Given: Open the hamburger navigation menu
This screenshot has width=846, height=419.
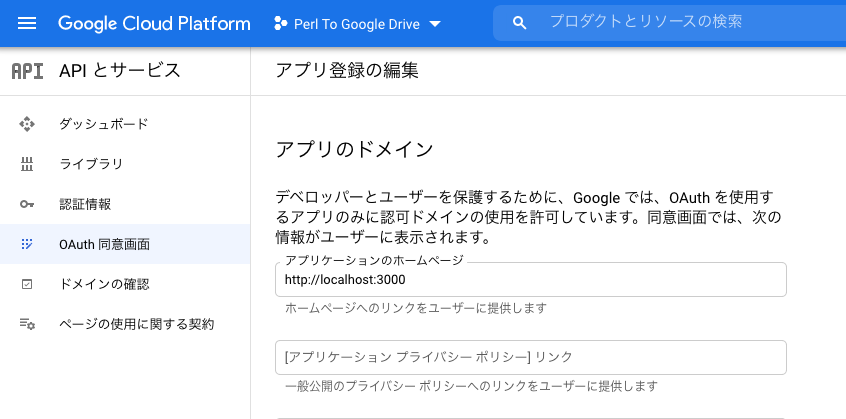Looking at the screenshot, I should 27,23.
